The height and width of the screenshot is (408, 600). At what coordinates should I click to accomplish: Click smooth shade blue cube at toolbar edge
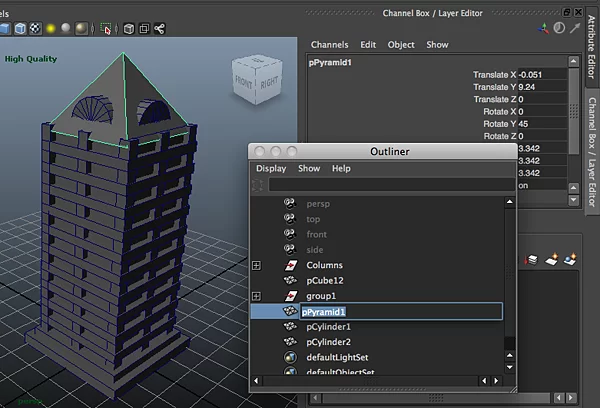pyautogui.click(x=5, y=29)
